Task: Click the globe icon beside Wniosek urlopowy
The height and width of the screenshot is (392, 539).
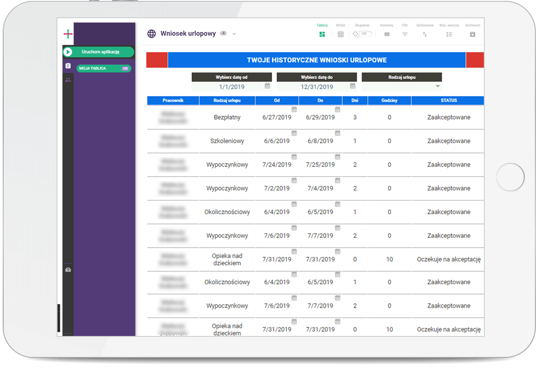Action: 151,34
